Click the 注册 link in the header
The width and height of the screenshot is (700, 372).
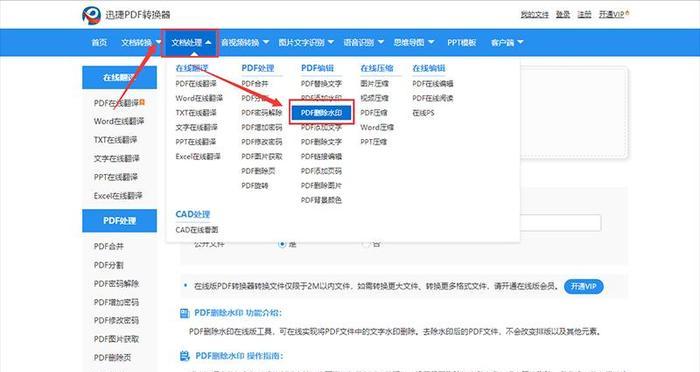pos(584,14)
